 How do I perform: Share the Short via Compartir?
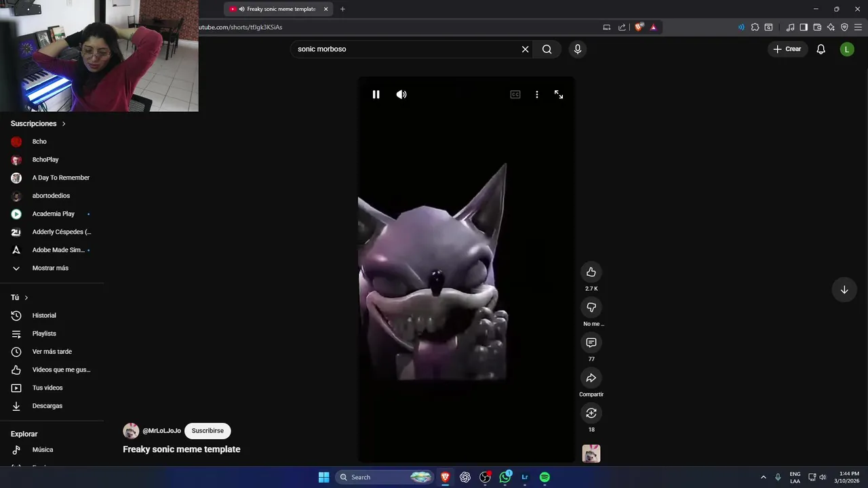591,378
